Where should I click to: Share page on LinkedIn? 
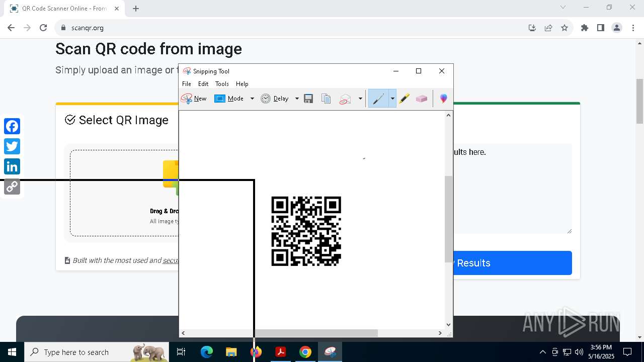click(12, 166)
